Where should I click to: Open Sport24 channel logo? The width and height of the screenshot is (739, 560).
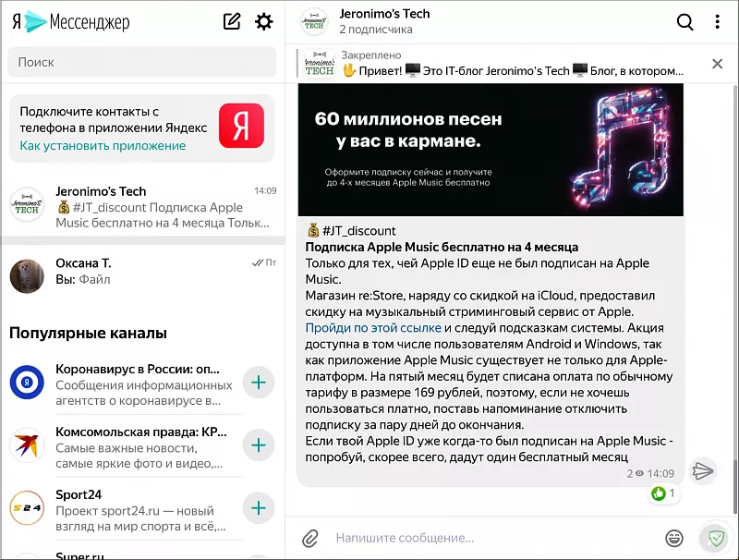27,508
